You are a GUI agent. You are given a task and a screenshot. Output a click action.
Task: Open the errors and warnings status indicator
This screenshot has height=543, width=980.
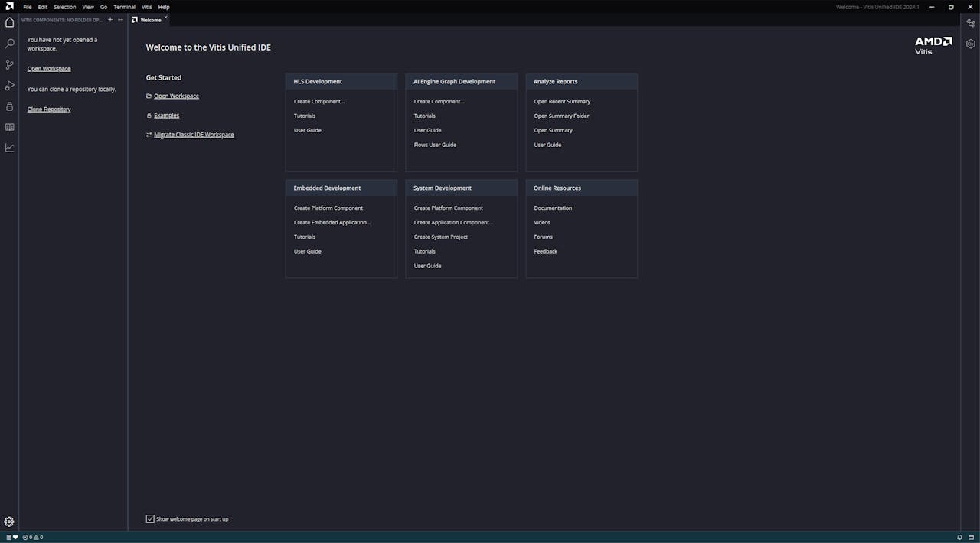[33, 538]
